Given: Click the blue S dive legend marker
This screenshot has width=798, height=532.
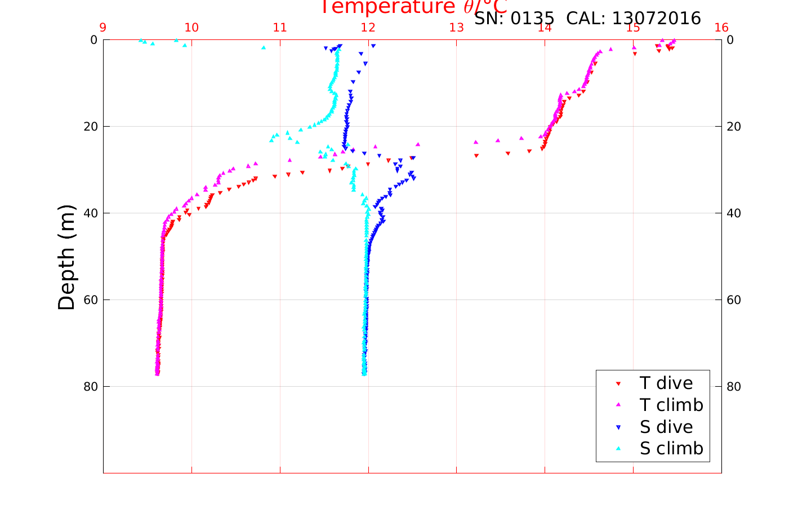Looking at the screenshot, I should tap(618, 427).
